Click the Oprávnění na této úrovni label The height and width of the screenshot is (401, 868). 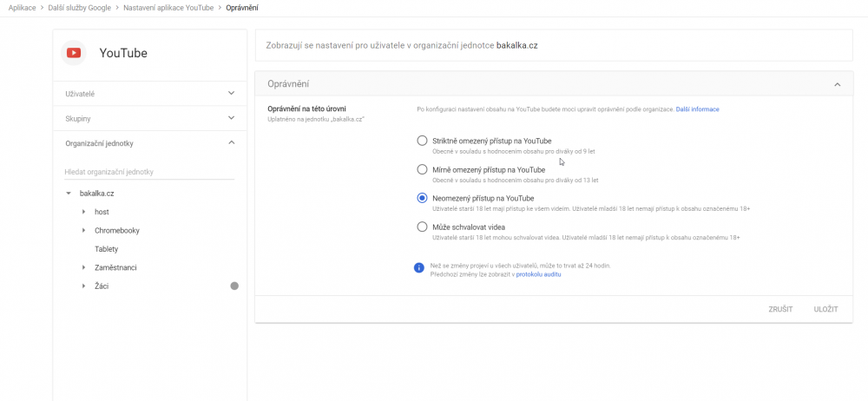(306, 109)
